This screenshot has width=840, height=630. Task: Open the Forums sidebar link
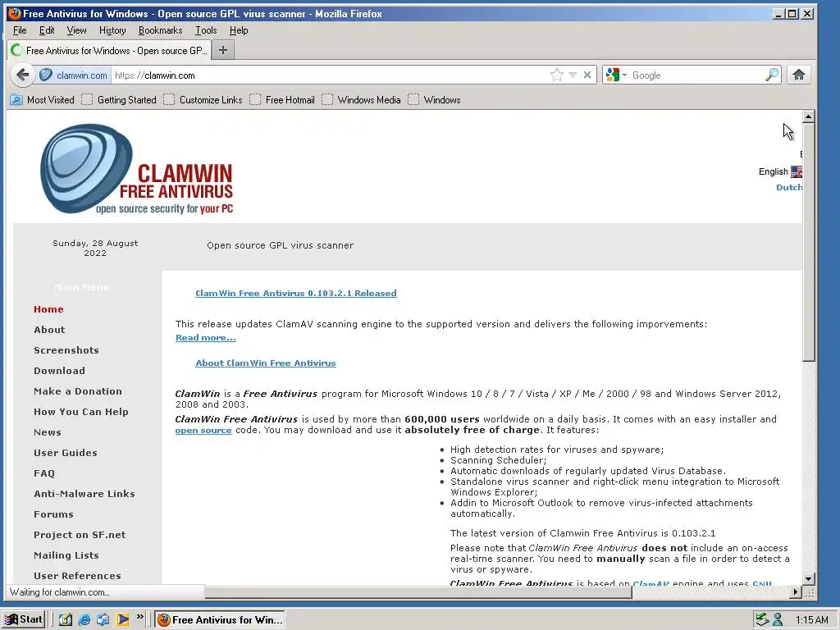click(53, 514)
